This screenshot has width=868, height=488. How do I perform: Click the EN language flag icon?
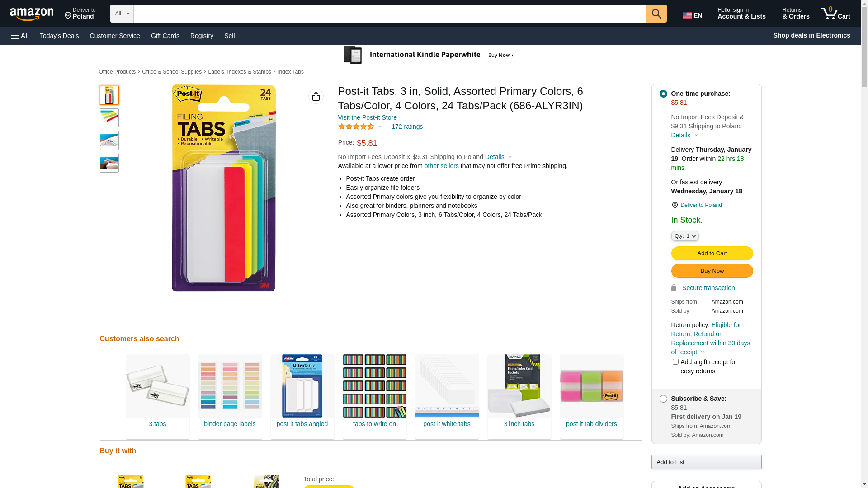687,15
